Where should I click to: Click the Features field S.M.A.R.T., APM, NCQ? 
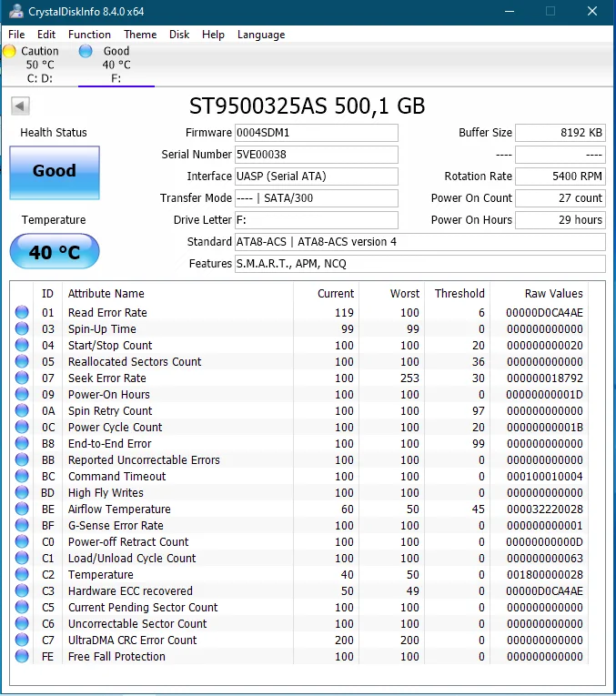419,264
